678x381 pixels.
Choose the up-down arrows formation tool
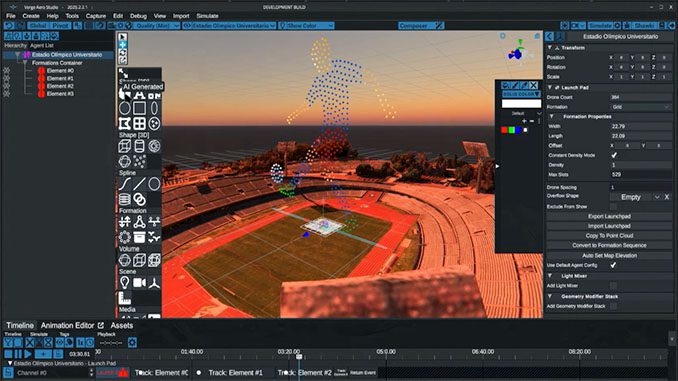(x=125, y=222)
